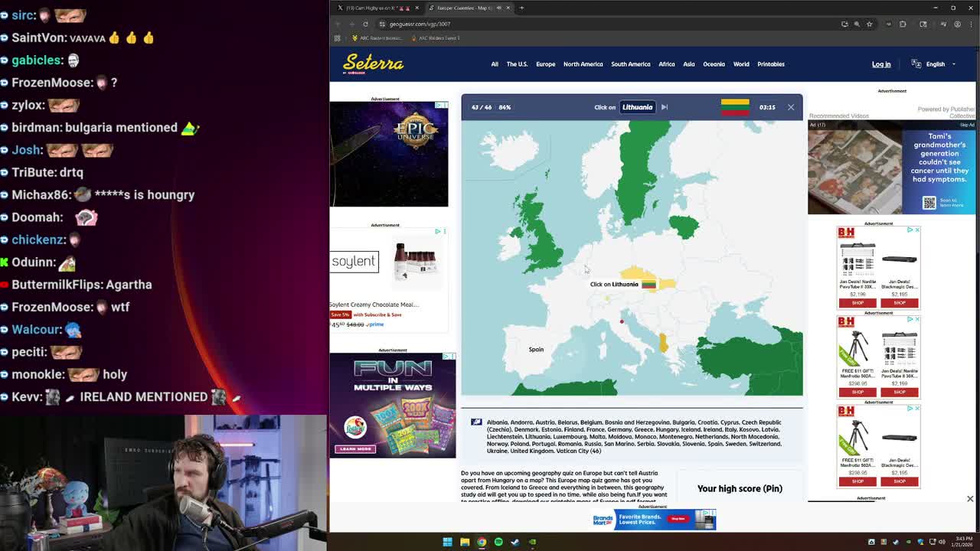The height and width of the screenshot is (551, 980).
Task: Click the Lithuania target button in header
Action: pyautogui.click(x=637, y=107)
